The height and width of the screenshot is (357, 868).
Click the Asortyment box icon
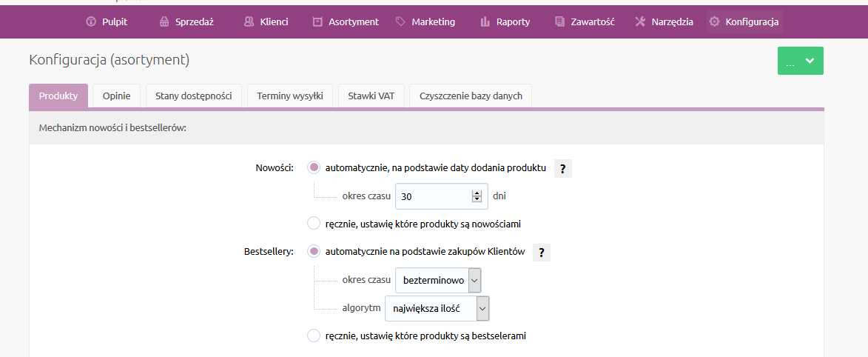click(317, 21)
